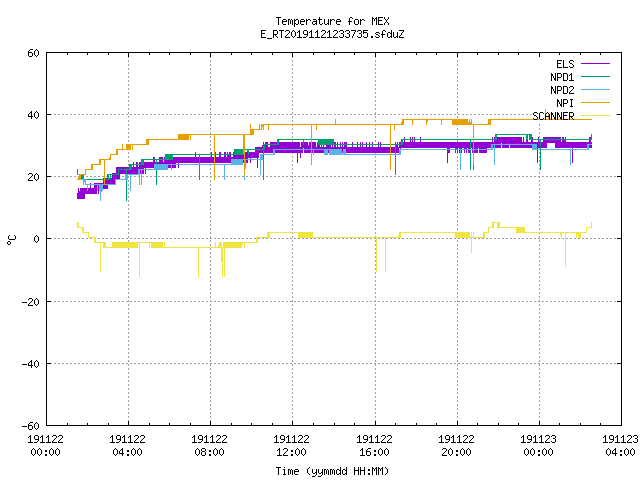Screen dimensions: 640x480
Task: Click the °C y-axis unit label
Action: [x=11, y=240]
